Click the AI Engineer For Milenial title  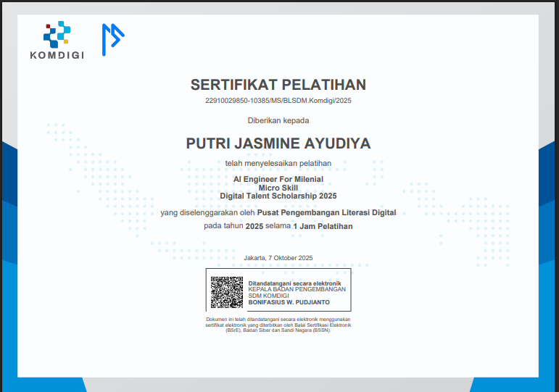pyautogui.click(x=278, y=179)
